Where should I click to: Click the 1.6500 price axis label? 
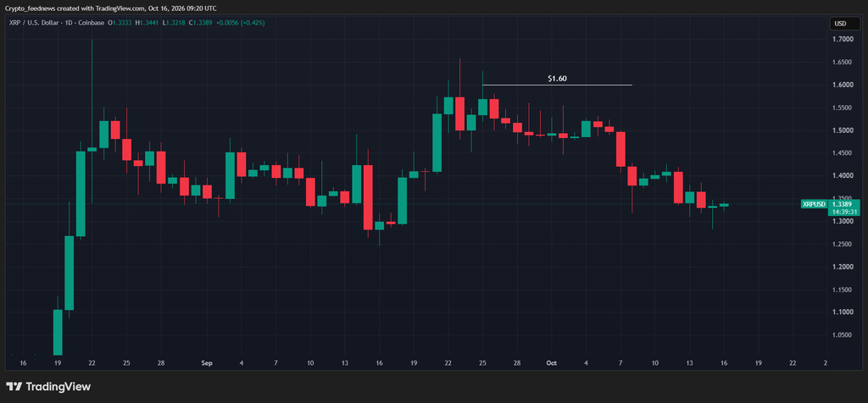click(x=842, y=62)
